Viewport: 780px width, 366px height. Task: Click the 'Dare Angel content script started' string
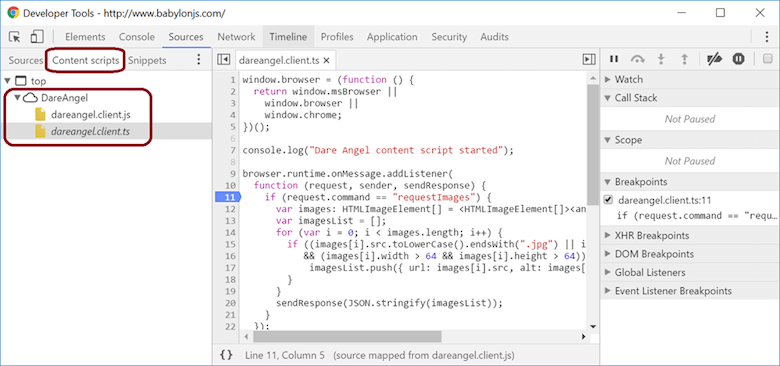pyautogui.click(x=406, y=150)
